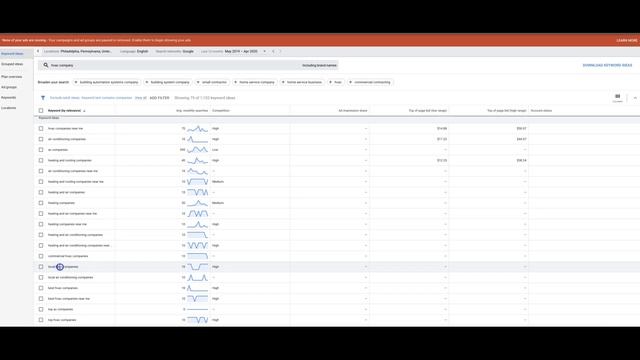
Task: Add the 'building system company' suggestion chip
Action: point(168,82)
